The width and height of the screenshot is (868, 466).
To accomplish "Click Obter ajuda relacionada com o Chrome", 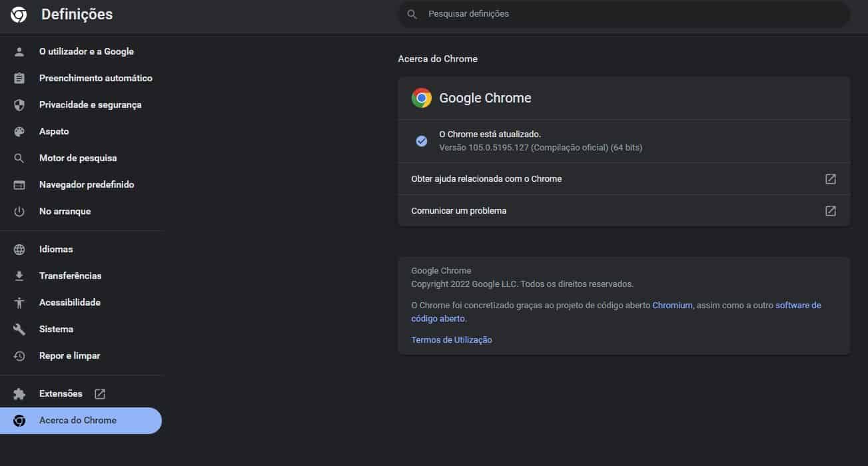I will [624, 178].
